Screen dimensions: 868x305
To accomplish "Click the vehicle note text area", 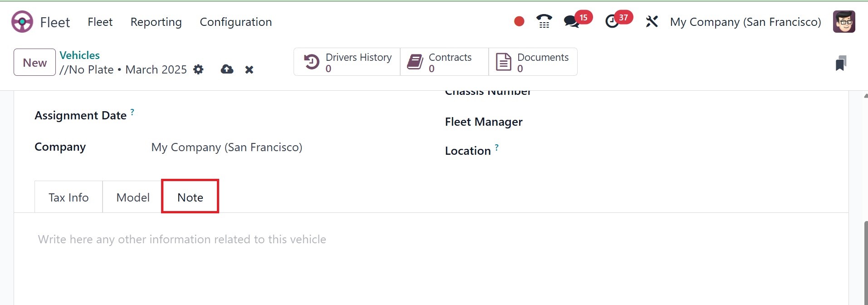I will point(431,239).
